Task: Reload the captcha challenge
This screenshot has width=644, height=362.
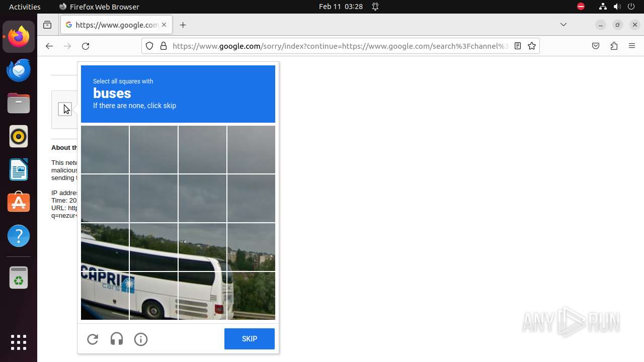Action: tap(93, 339)
